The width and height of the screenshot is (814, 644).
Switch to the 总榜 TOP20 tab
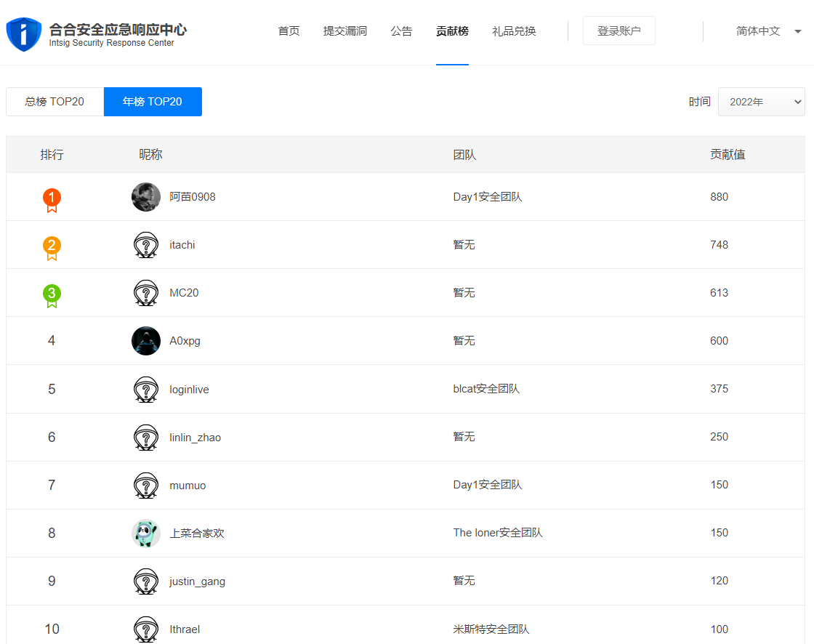[55, 102]
